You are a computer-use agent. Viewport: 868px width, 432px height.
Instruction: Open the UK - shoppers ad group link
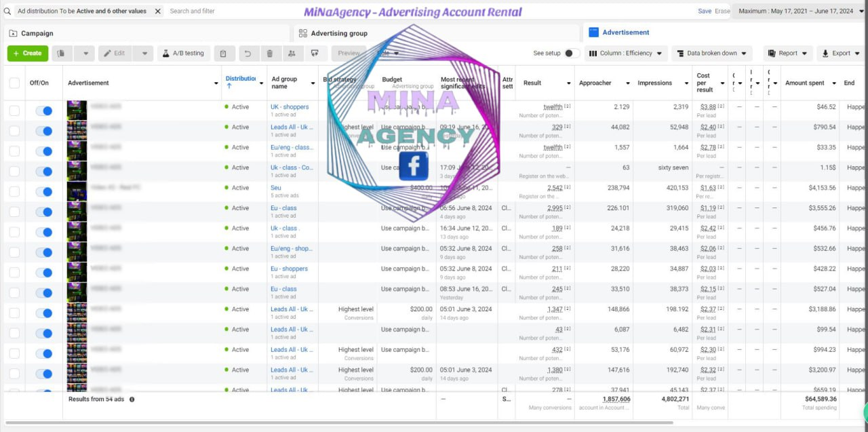[x=290, y=107]
